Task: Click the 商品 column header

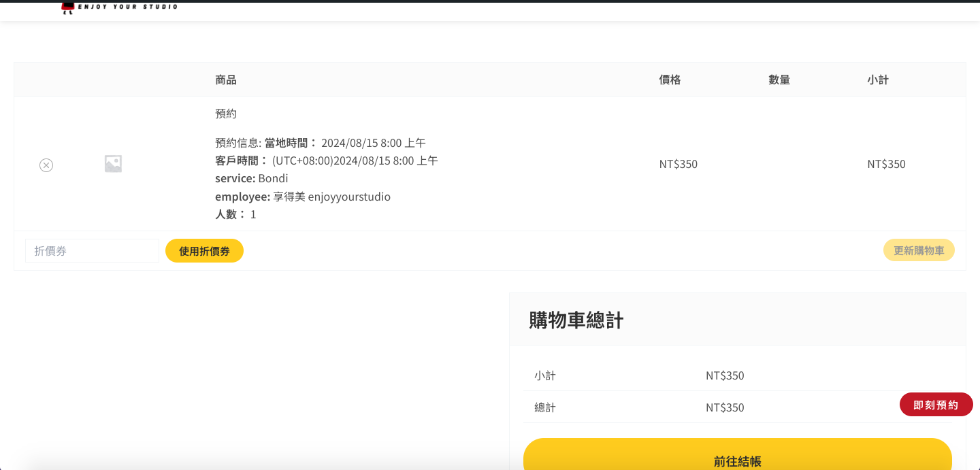Action: point(226,80)
